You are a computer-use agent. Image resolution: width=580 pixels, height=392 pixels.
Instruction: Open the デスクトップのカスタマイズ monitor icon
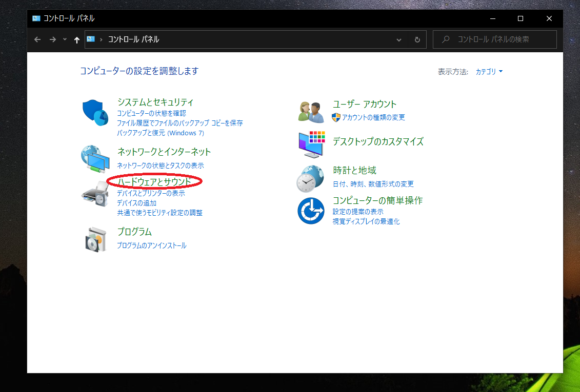pyautogui.click(x=312, y=144)
